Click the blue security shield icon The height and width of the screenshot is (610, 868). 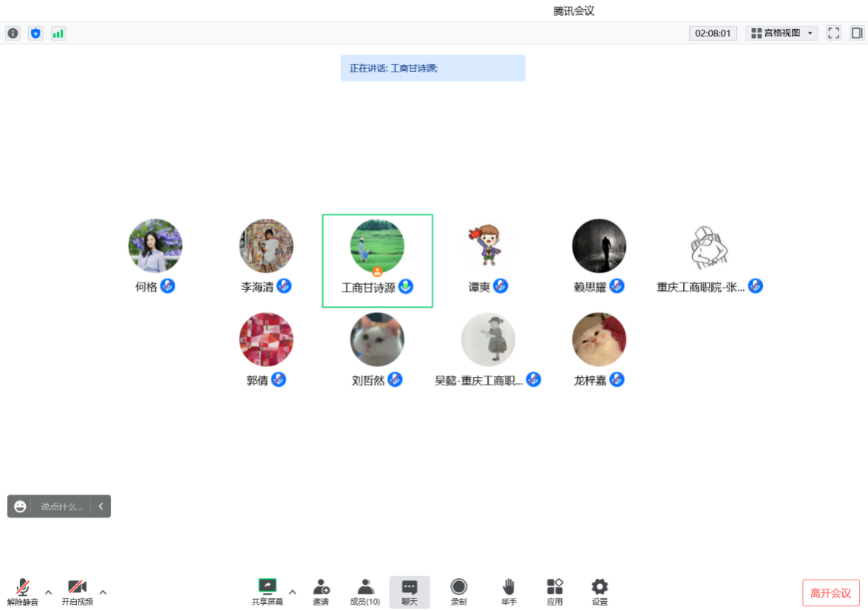[x=36, y=34]
